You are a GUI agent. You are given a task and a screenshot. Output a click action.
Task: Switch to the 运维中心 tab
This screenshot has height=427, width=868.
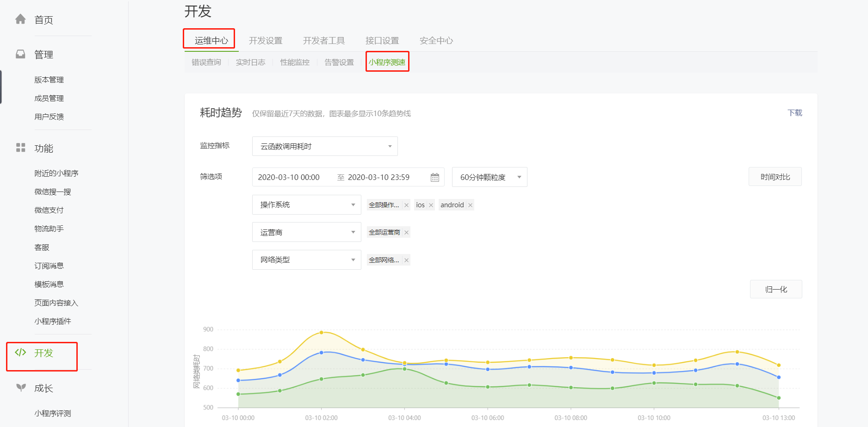click(x=211, y=41)
